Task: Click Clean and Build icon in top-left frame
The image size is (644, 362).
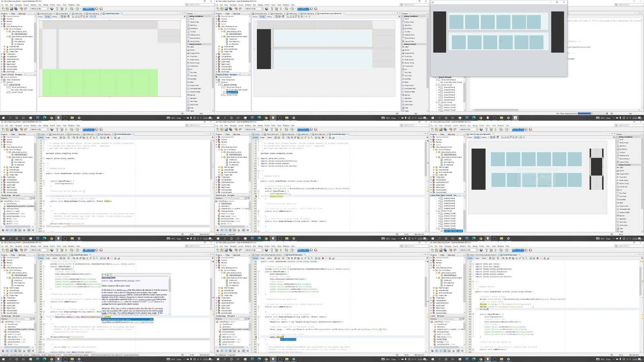Action: 62,8
